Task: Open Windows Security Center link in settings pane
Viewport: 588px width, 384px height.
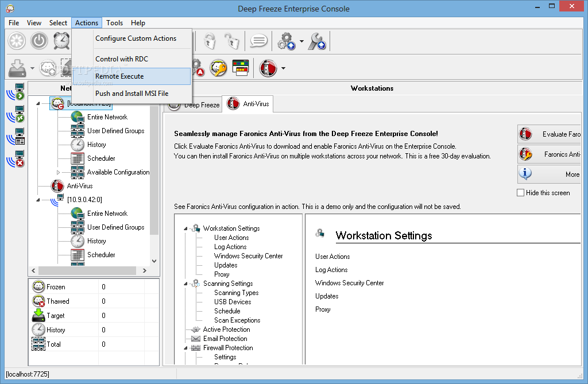Action: [x=350, y=283]
